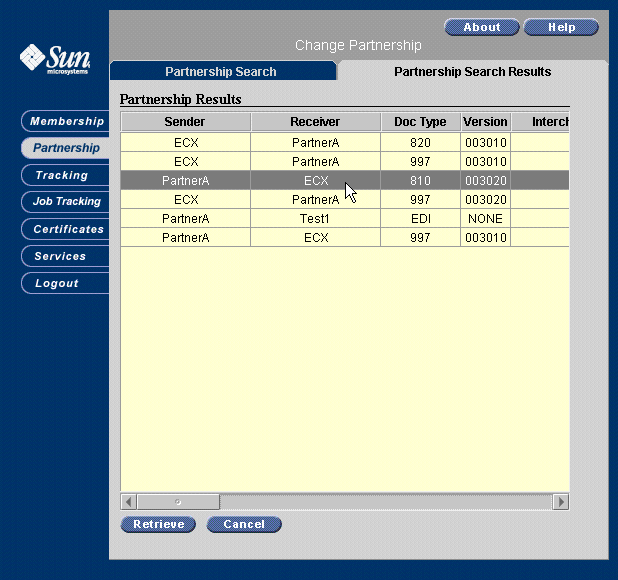Screen dimensions: 618x580
Task: Go to Membership in the sidebar
Action: click(x=66, y=121)
